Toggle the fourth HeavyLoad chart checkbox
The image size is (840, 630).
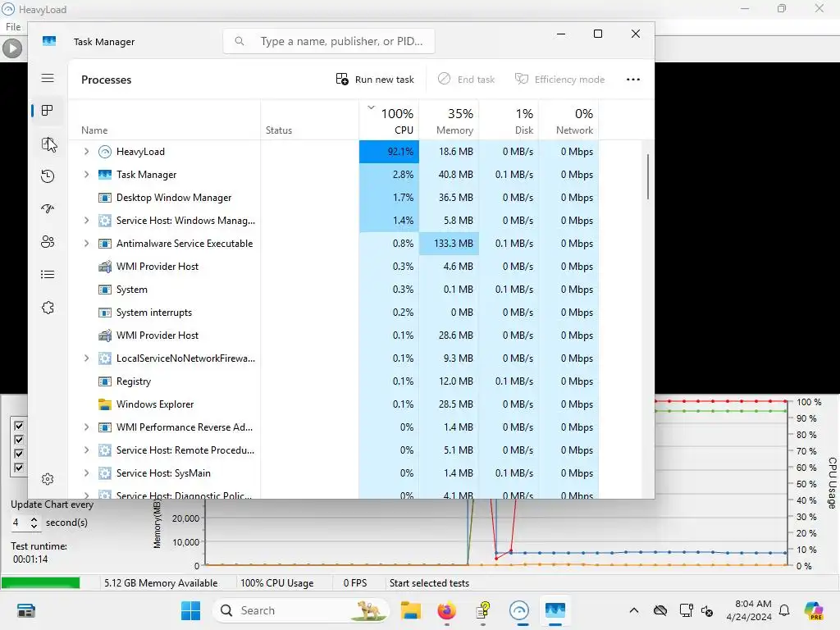pos(19,468)
